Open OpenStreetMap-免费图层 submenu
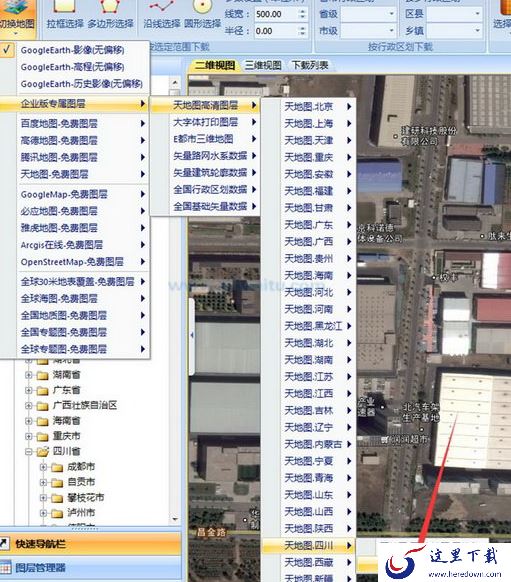Viewport: 511px width, 582px height. pos(75,262)
